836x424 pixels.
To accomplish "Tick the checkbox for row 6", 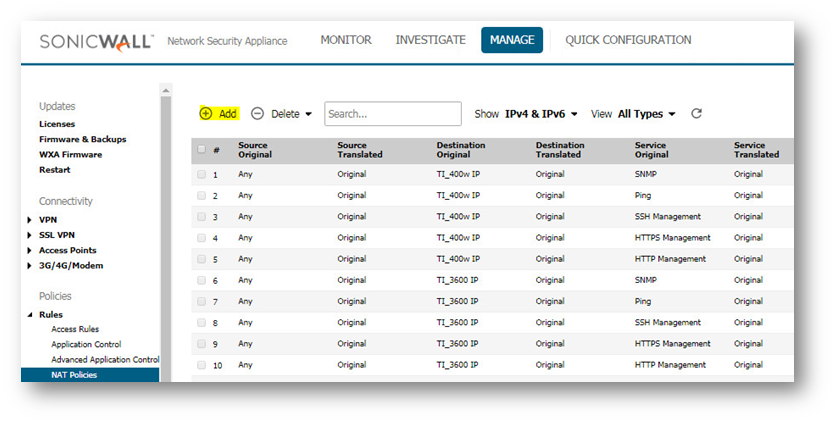I will (x=201, y=280).
